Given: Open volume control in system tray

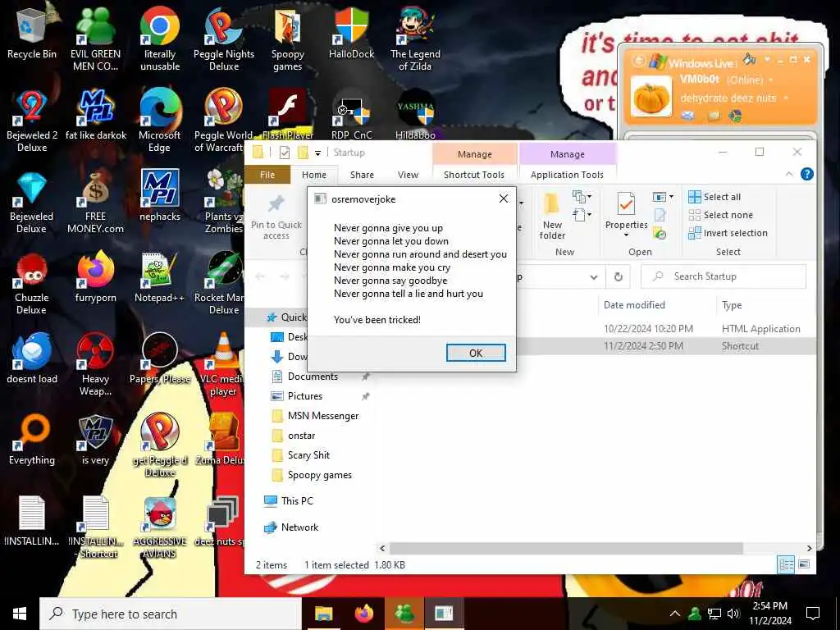Looking at the screenshot, I should pos(733,614).
